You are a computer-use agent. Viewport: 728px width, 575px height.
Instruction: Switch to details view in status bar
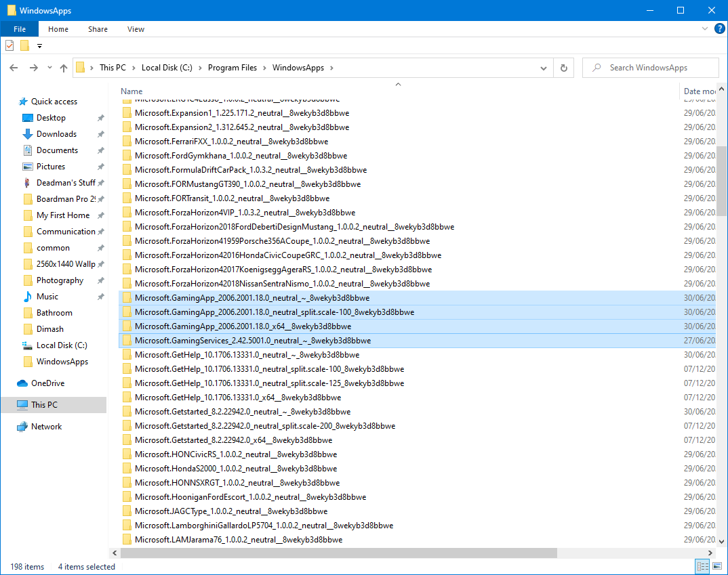click(702, 567)
